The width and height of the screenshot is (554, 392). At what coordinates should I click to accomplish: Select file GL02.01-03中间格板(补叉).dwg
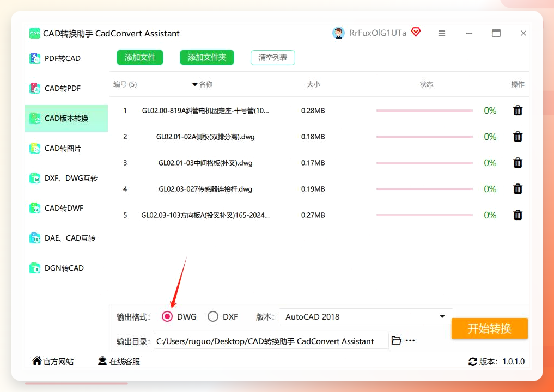[205, 163]
